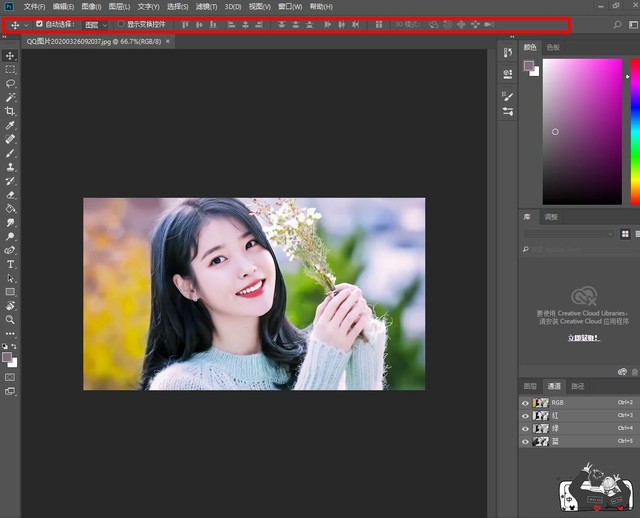640x518 pixels.
Task: Choose the Crop tool
Action: pyautogui.click(x=10, y=112)
